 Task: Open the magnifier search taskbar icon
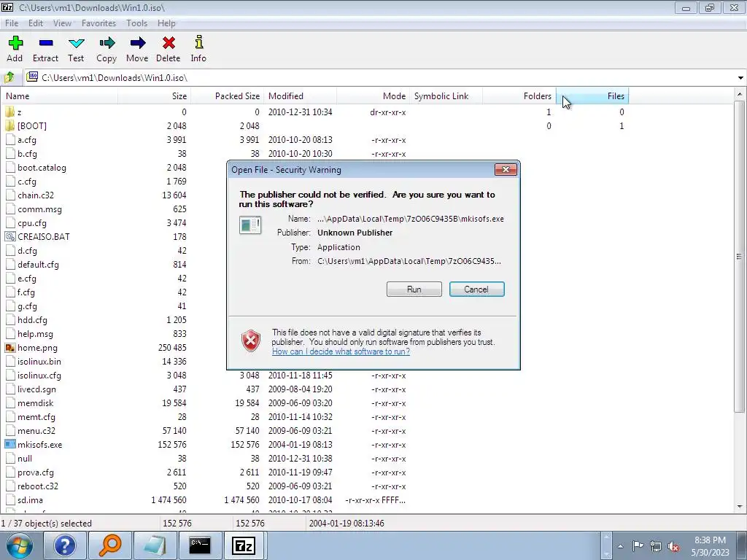tap(109, 545)
